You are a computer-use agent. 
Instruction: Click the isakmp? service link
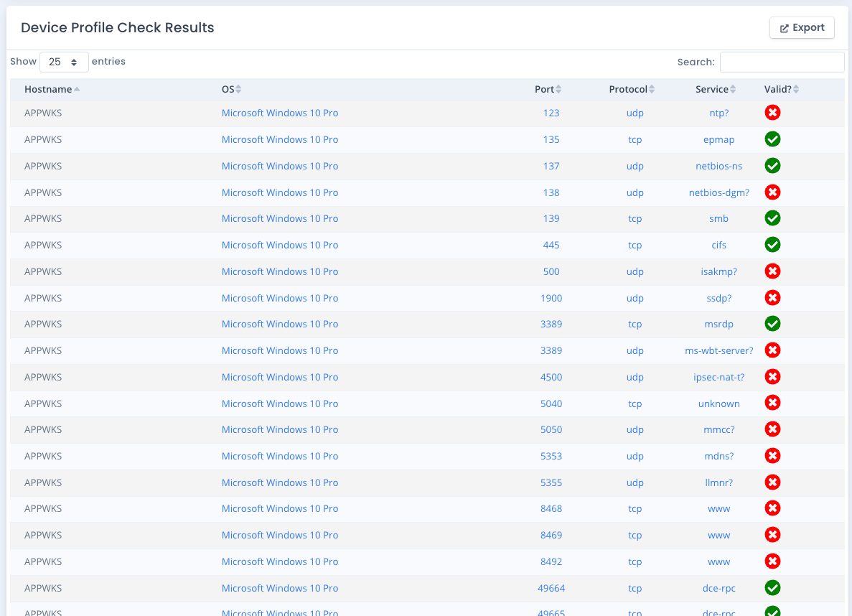point(718,272)
